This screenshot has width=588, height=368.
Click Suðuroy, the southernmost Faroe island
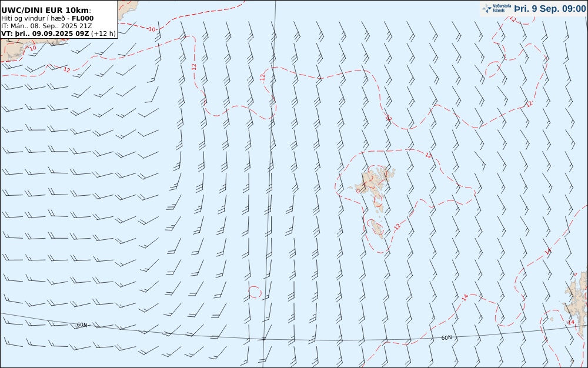377,229
